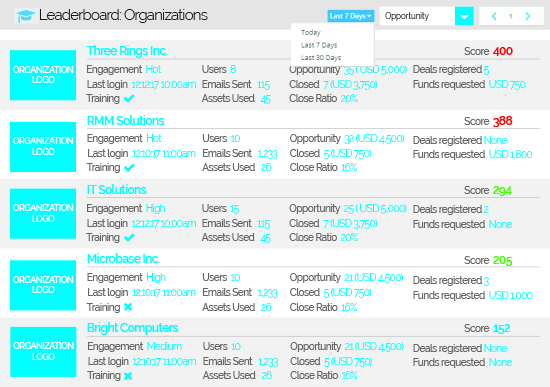Open RMM Solutions organization link

125,121
